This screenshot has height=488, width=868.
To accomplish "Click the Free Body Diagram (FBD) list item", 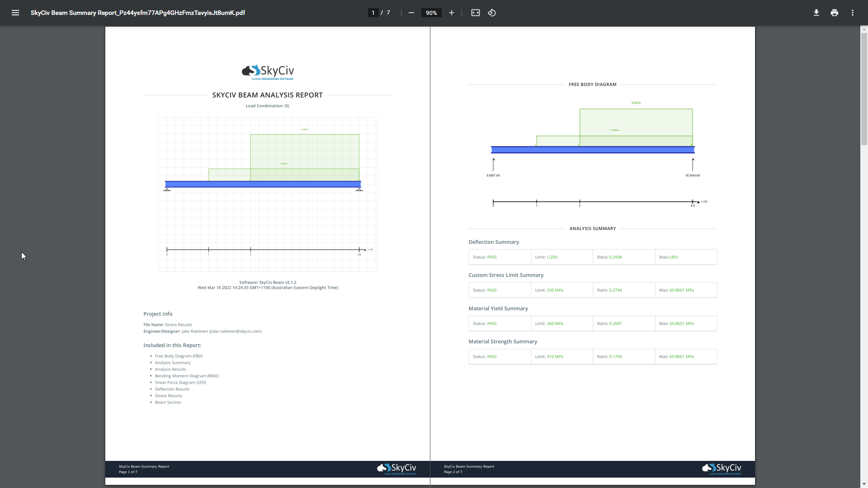I will pyautogui.click(x=179, y=356).
